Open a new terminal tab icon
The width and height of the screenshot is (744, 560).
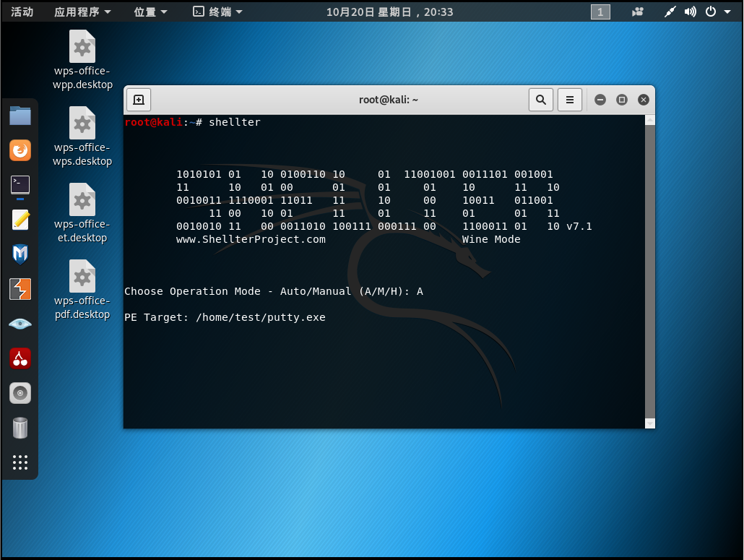coord(137,99)
